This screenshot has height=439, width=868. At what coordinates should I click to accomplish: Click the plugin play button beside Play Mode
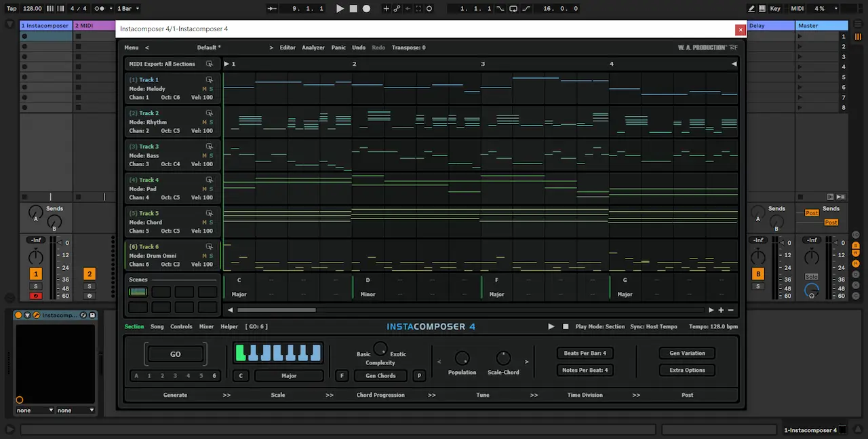pyautogui.click(x=551, y=326)
